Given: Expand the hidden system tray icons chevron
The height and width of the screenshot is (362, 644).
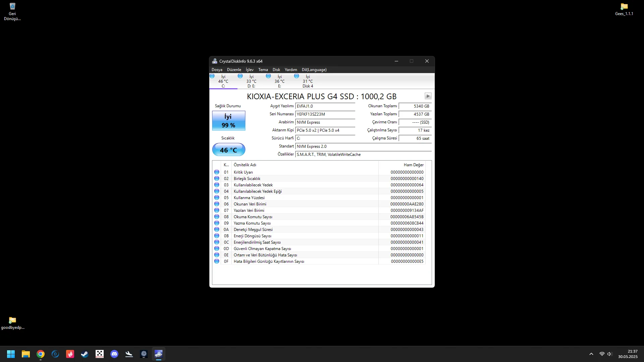Looking at the screenshot, I should (591, 354).
